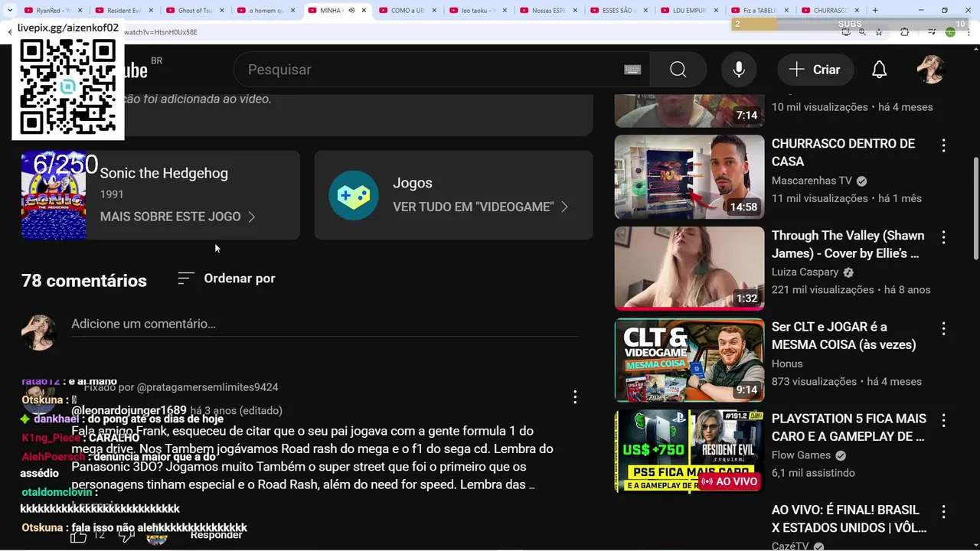
Task: Open video title Ser CLT e JOGAR
Action: click(844, 336)
